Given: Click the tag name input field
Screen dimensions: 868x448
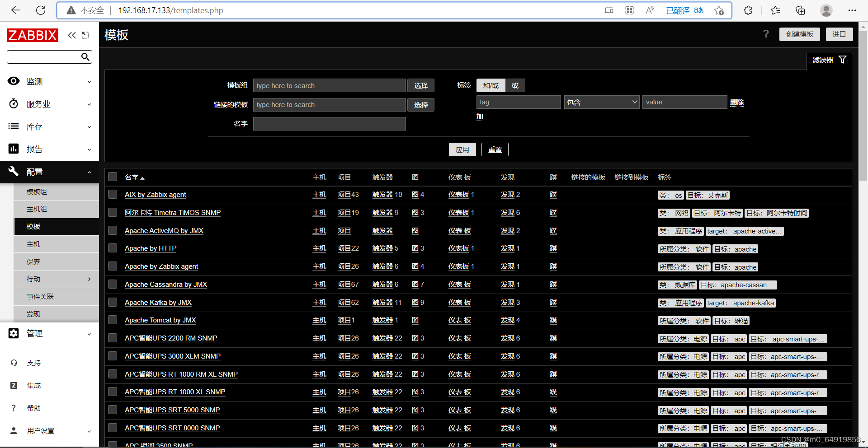Looking at the screenshot, I should (519, 102).
